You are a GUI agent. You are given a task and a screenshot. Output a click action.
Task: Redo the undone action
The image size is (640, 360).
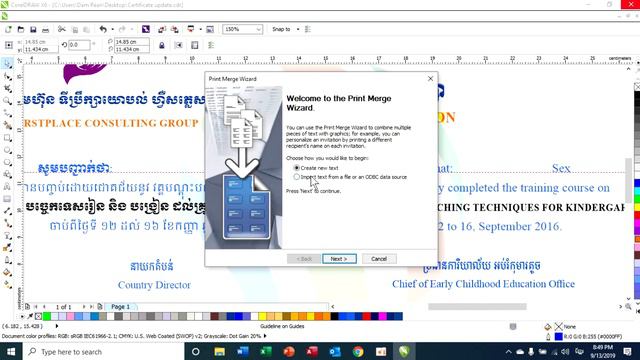pos(122,29)
